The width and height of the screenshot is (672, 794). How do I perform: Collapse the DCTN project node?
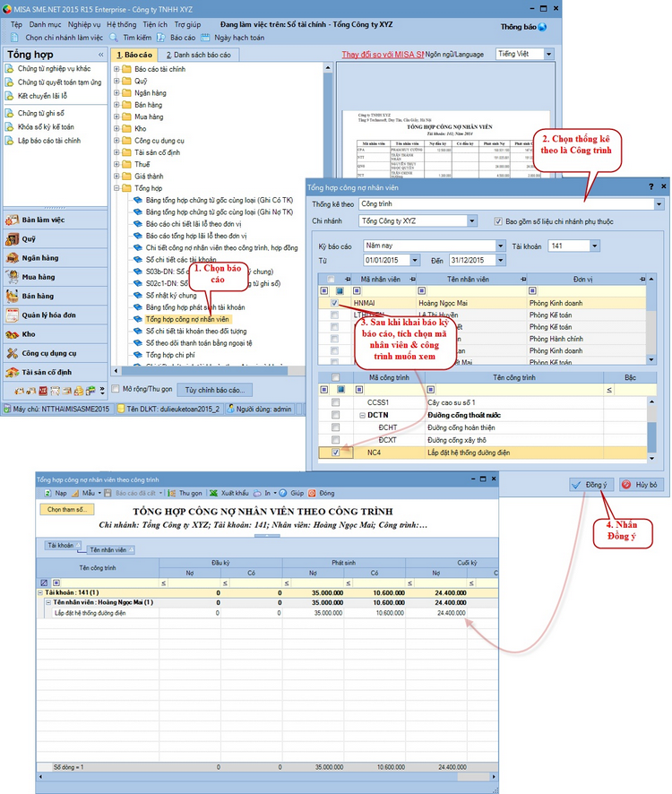(362, 415)
